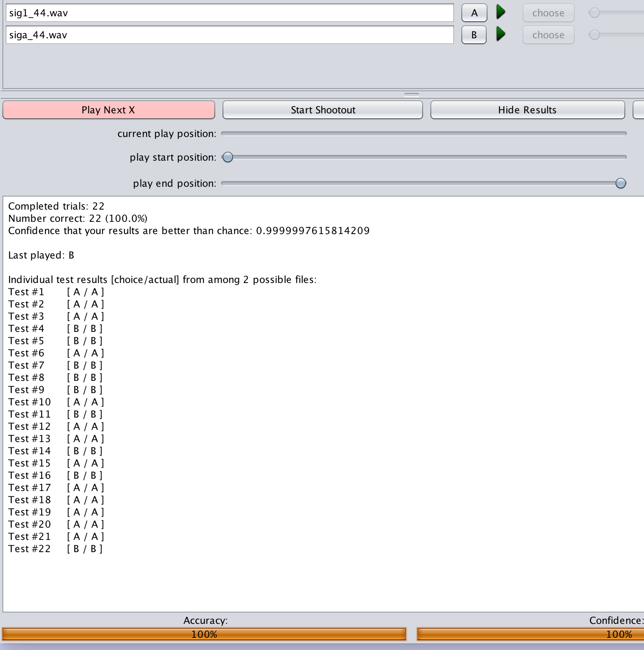Click 'Individual test results' heading line
The width and height of the screenshot is (644, 650).
click(162, 279)
